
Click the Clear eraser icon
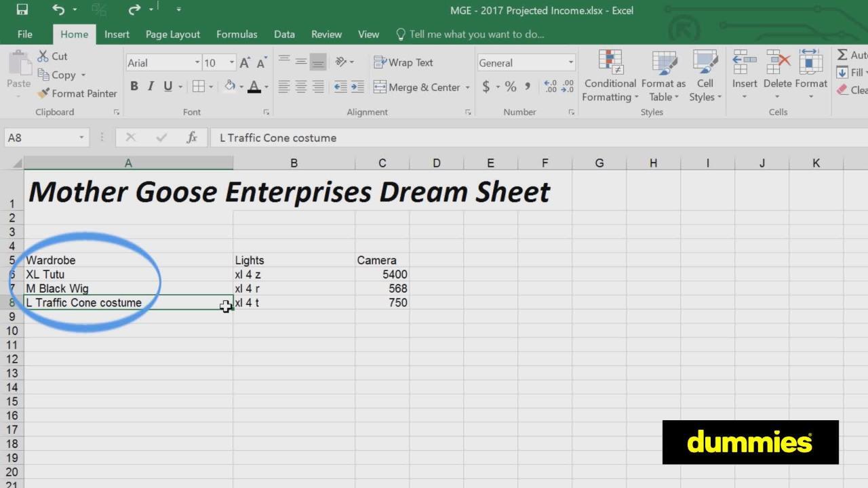pyautogui.click(x=842, y=89)
